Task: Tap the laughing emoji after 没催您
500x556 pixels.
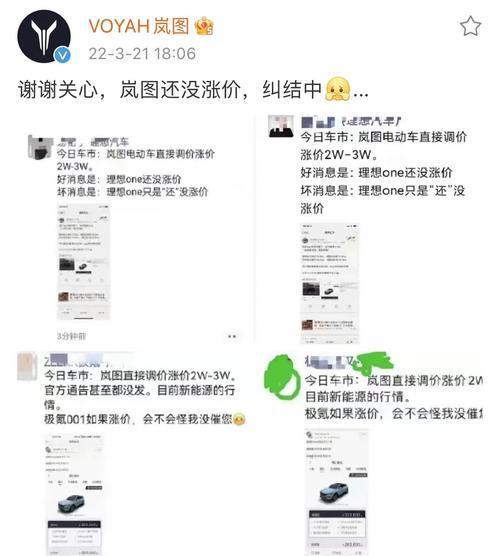Action: [240, 419]
